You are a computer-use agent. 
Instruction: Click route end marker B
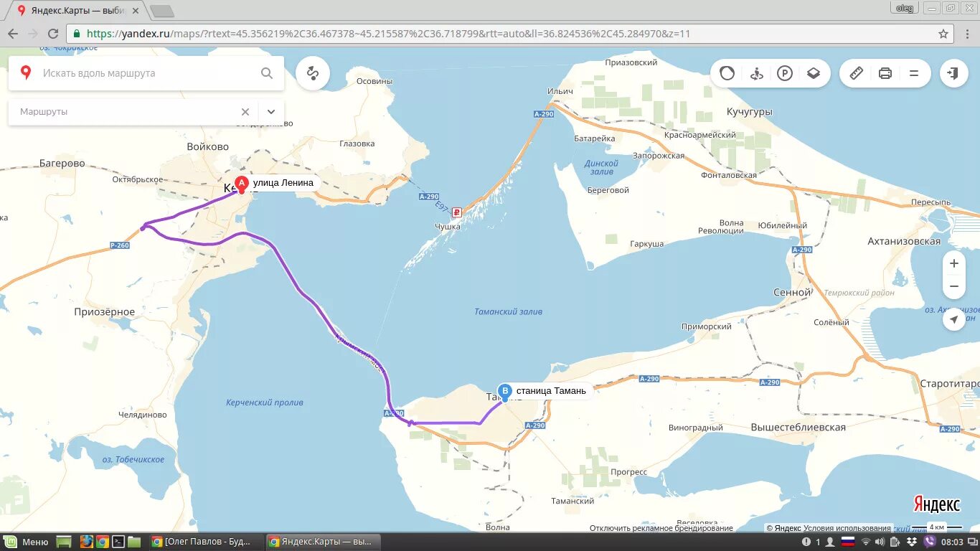(505, 392)
